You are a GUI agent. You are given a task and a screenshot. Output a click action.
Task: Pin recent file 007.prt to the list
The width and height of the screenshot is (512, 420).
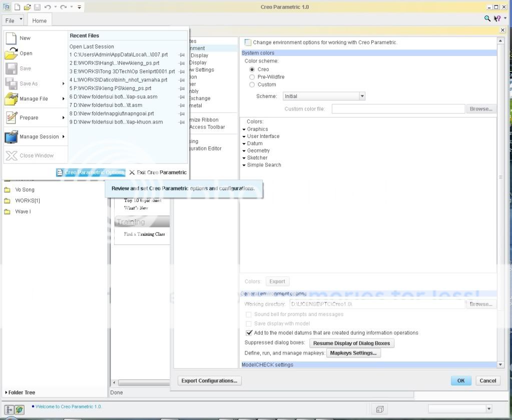(182, 55)
